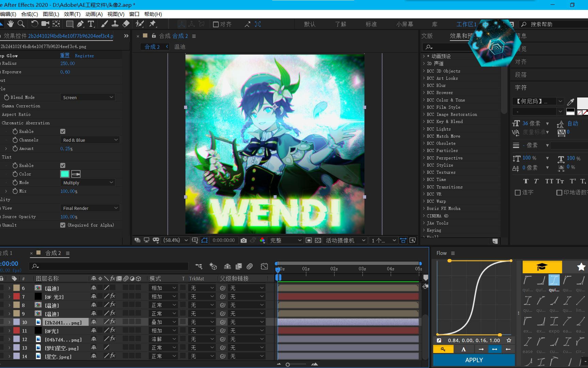
Task: Select the Pen tool
Action: coord(80,24)
